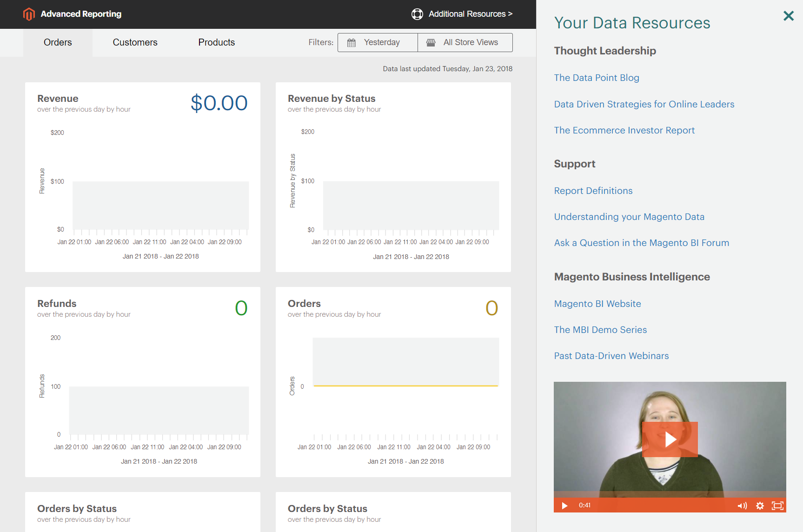Click the storefront icon in All Store Views filter

click(x=430, y=42)
